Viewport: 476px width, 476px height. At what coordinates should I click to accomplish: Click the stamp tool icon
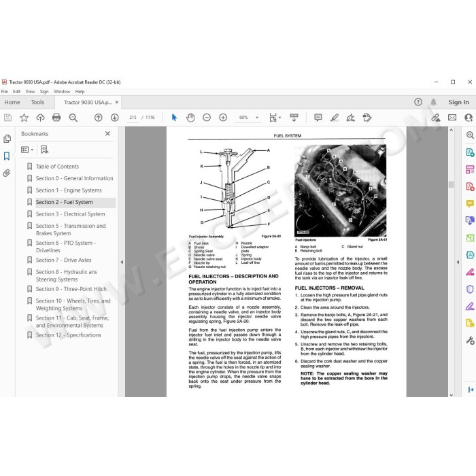tap(367, 118)
